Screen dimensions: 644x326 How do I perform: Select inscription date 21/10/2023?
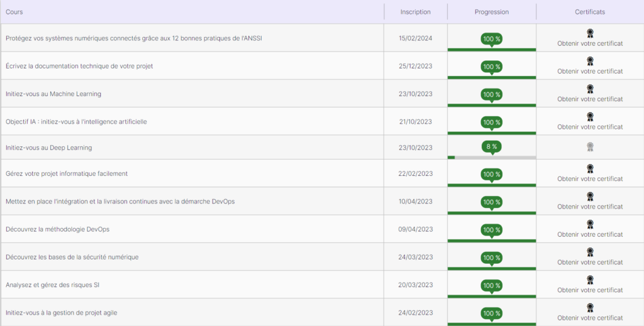[416, 122]
